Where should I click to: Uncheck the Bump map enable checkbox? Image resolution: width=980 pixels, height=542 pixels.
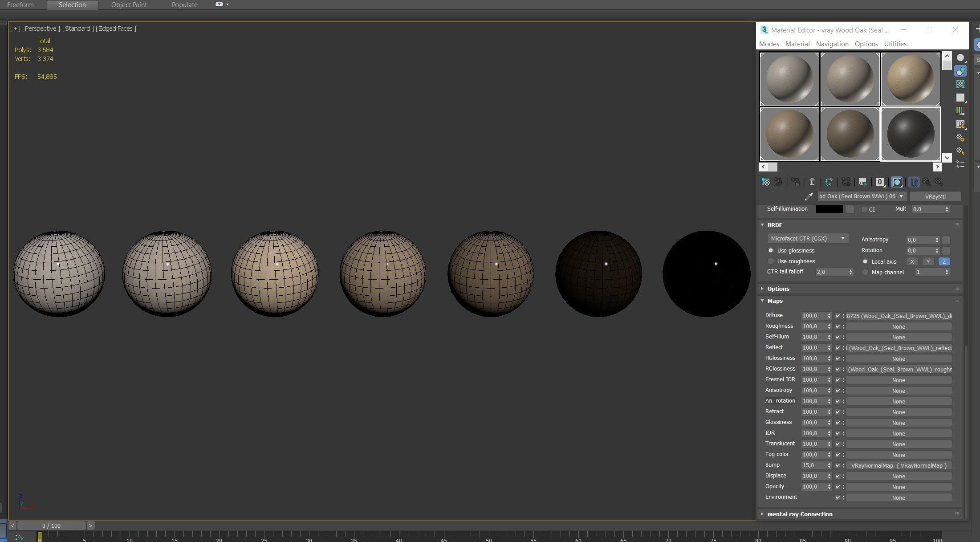(838, 465)
